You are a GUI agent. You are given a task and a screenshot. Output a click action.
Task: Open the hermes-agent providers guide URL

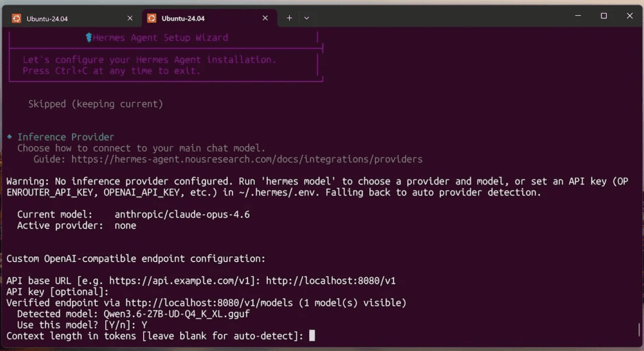247,160
